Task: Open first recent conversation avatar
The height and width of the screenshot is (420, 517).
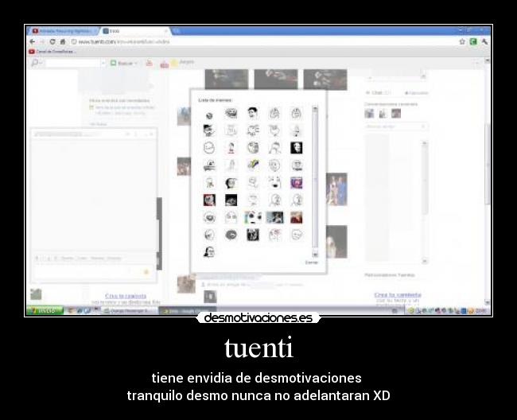Action: [369, 114]
